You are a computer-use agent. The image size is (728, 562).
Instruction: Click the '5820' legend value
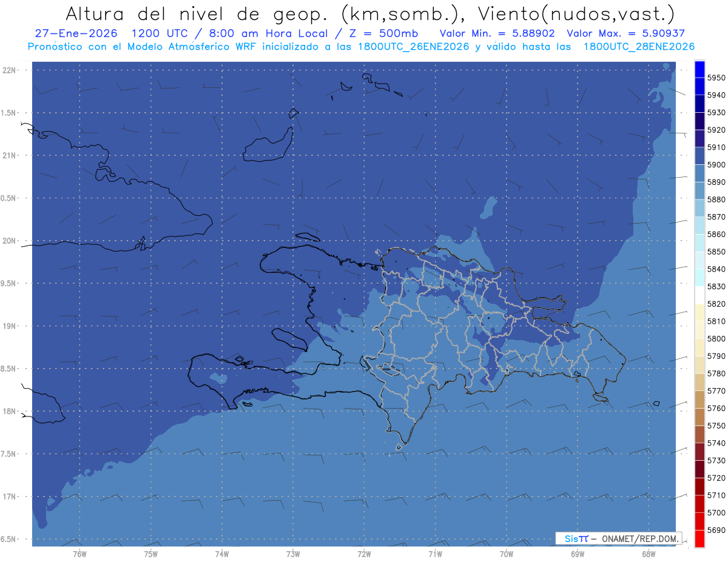(716, 304)
